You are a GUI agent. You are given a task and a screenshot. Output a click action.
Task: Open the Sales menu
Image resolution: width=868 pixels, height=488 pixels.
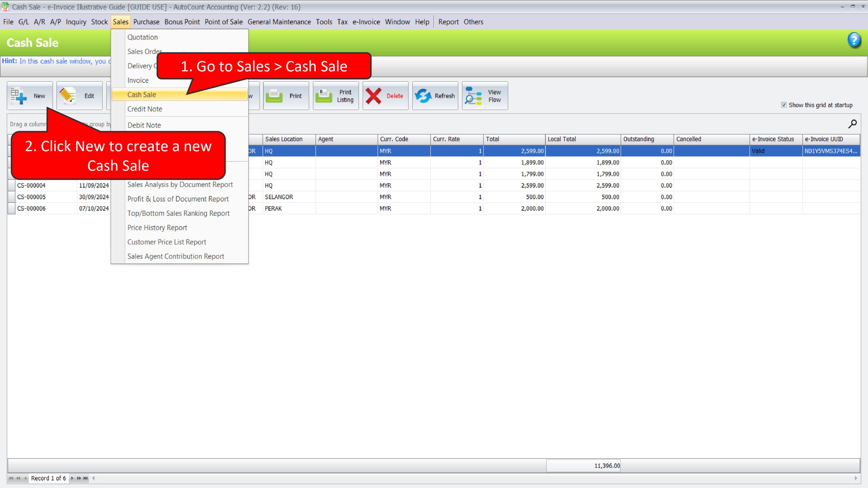[121, 22]
